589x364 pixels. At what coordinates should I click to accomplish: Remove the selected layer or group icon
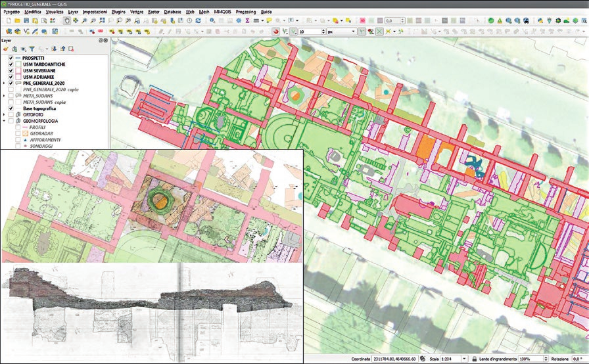(70, 49)
